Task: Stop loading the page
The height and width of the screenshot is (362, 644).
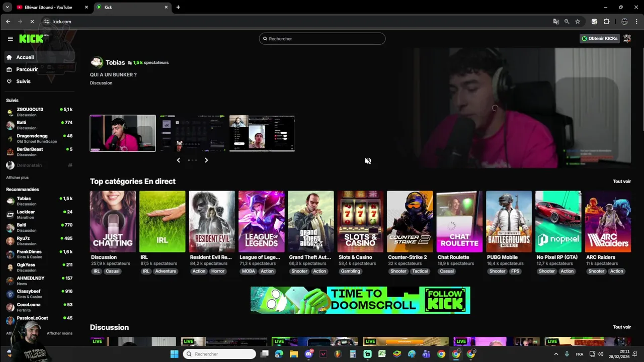Action: coord(32,22)
